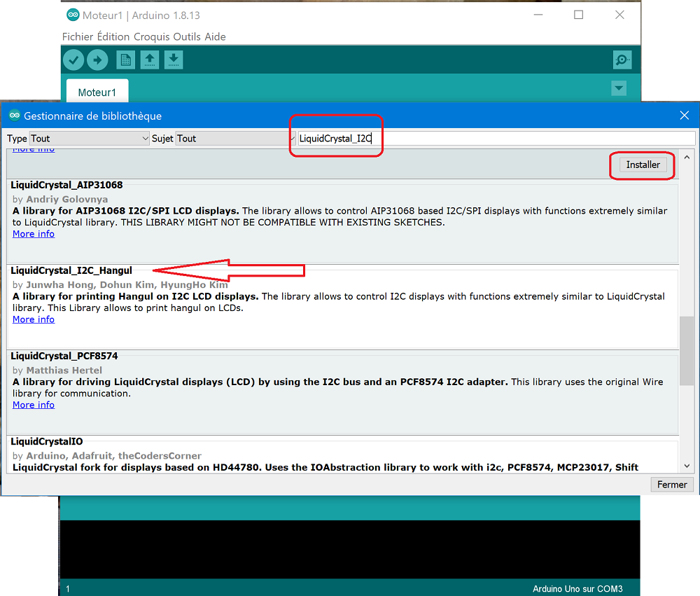Close the Gestionnaire de bibliothèque dialog

click(x=685, y=116)
